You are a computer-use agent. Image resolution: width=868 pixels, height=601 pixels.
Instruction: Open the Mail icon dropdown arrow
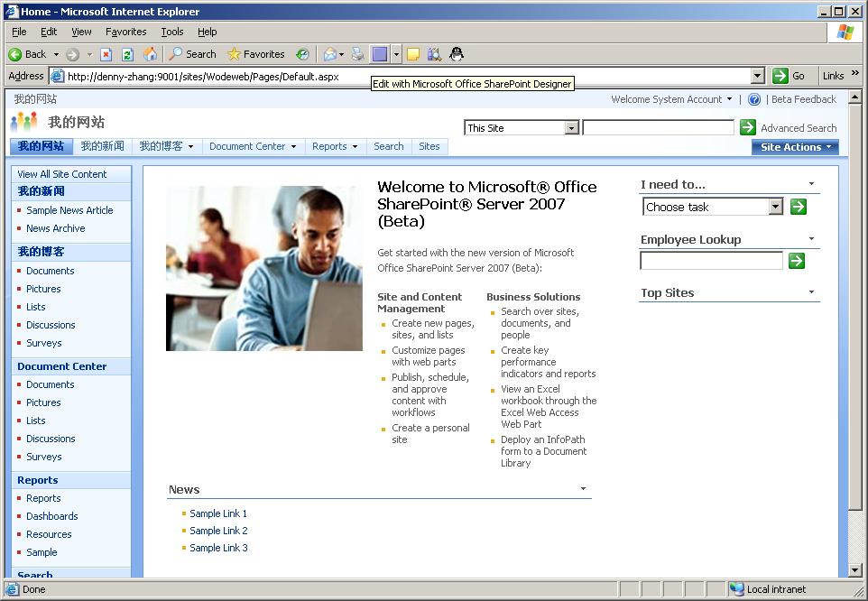click(342, 54)
